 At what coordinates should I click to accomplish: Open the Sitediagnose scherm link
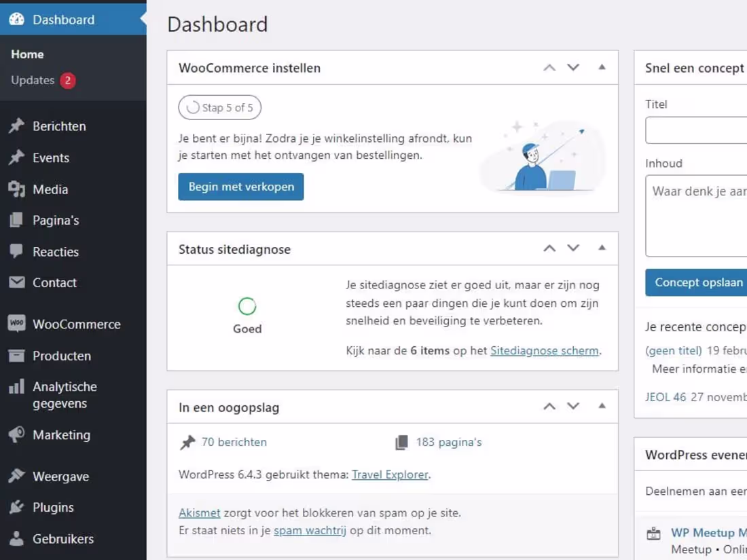coord(545,351)
